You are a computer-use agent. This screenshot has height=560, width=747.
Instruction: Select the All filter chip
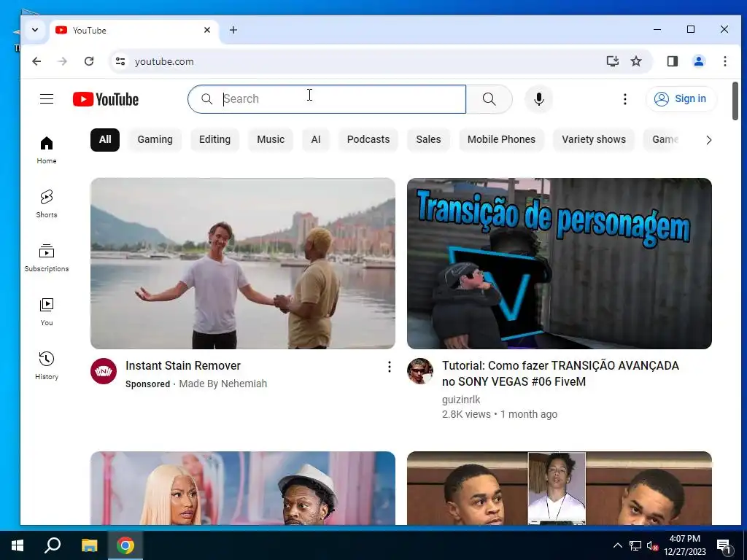pyautogui.click(x=105, y=139)
